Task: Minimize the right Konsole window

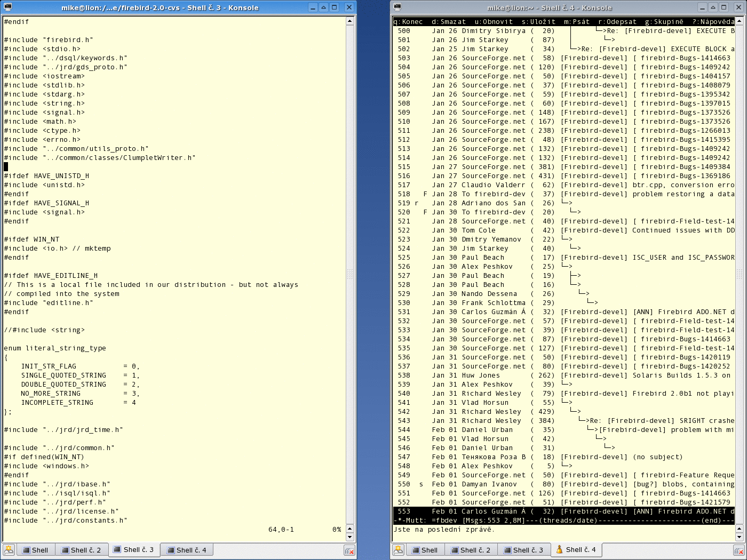Action: pos(703,7)
